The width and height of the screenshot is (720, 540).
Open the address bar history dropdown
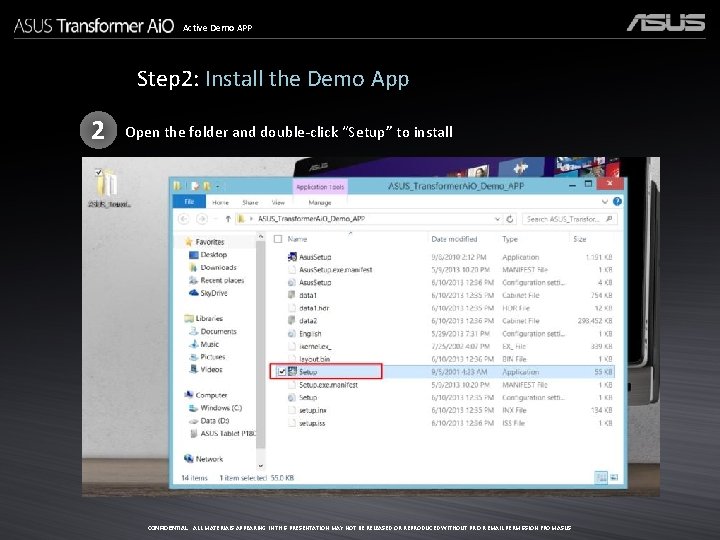[x=497, y=219]
